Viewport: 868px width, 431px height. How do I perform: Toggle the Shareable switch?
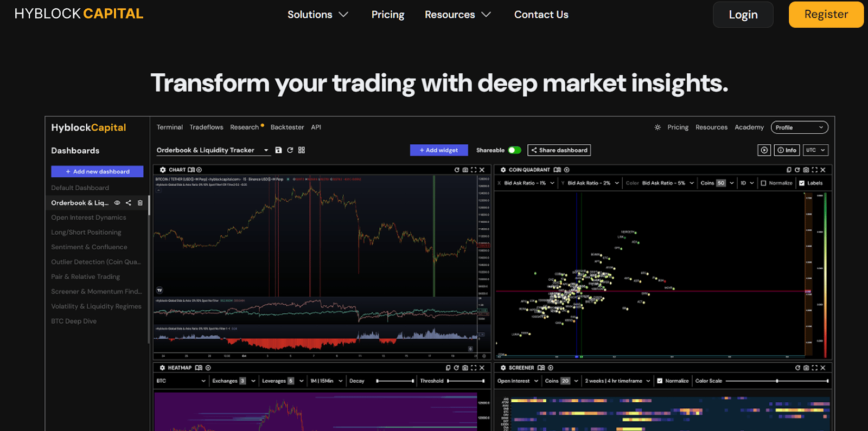coord(515,150)
